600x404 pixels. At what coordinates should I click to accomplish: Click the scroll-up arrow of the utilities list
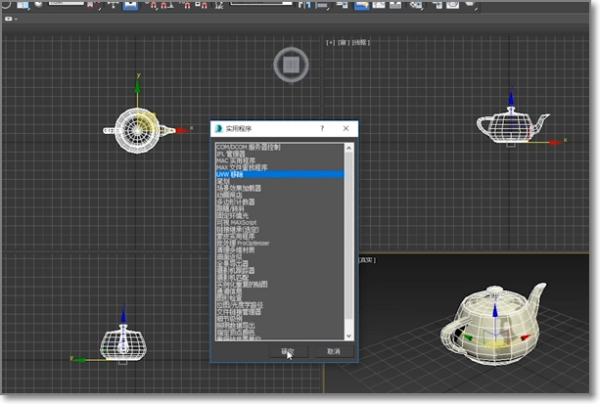point(349,148)
